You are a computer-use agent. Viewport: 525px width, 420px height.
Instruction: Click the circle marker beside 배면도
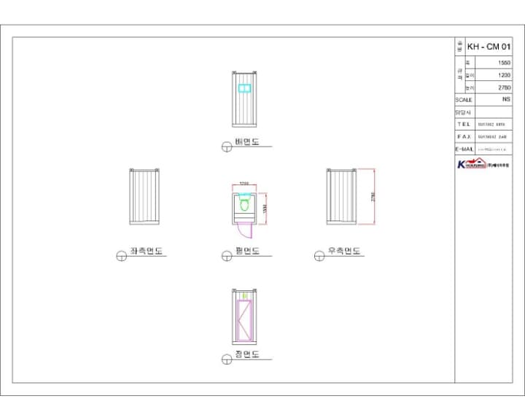[227, 147]
